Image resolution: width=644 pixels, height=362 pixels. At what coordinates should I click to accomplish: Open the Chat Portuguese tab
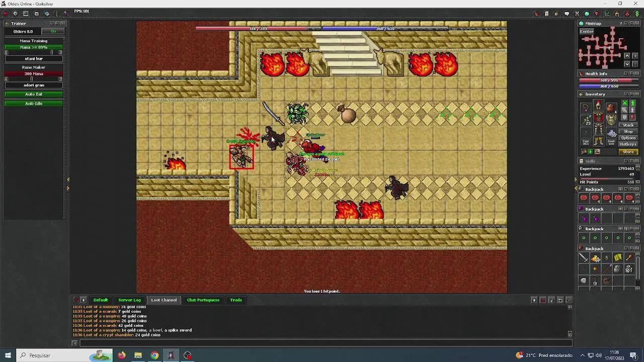click(203, 300)
